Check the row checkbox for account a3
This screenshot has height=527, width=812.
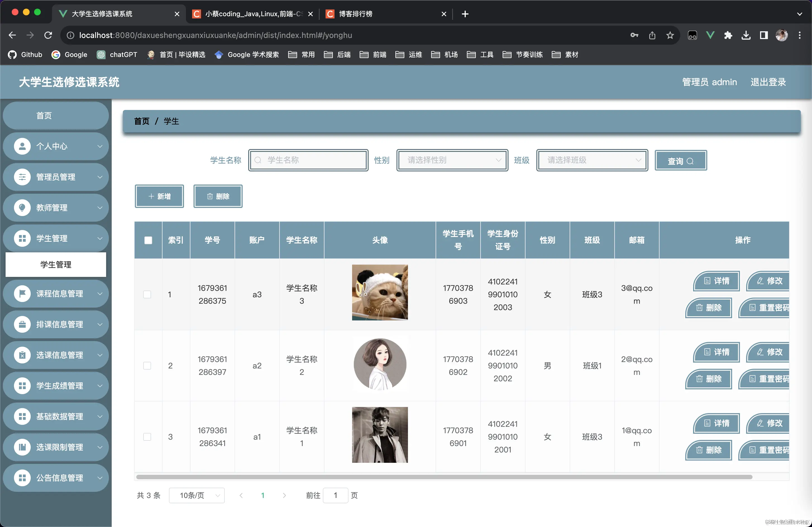147,294
